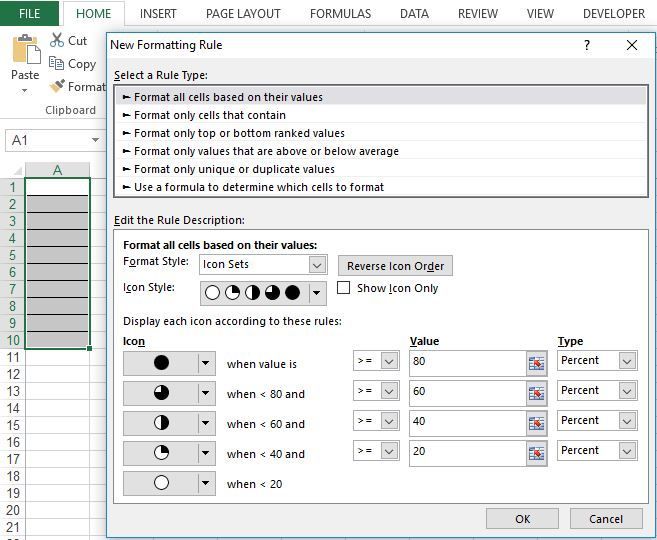Click the help question mark in dialog

(587, 45)
